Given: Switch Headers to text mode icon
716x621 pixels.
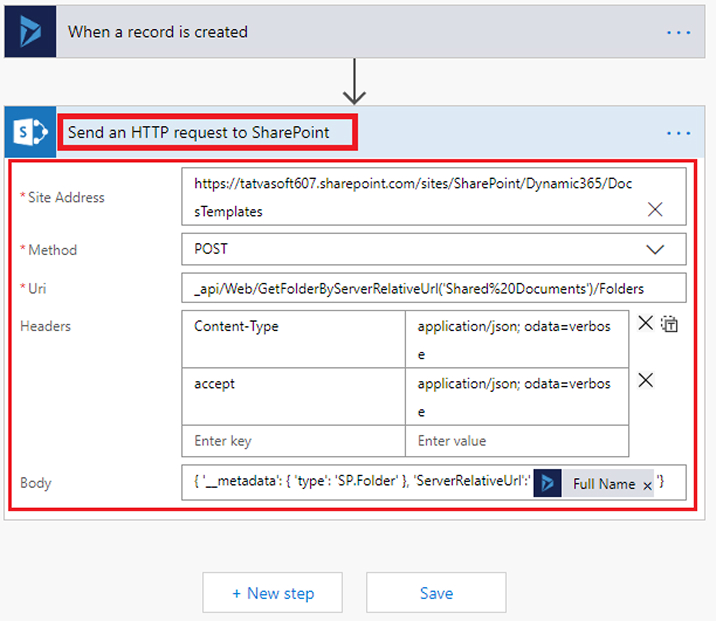Looking at the screenshot, I should coord(669,324).
